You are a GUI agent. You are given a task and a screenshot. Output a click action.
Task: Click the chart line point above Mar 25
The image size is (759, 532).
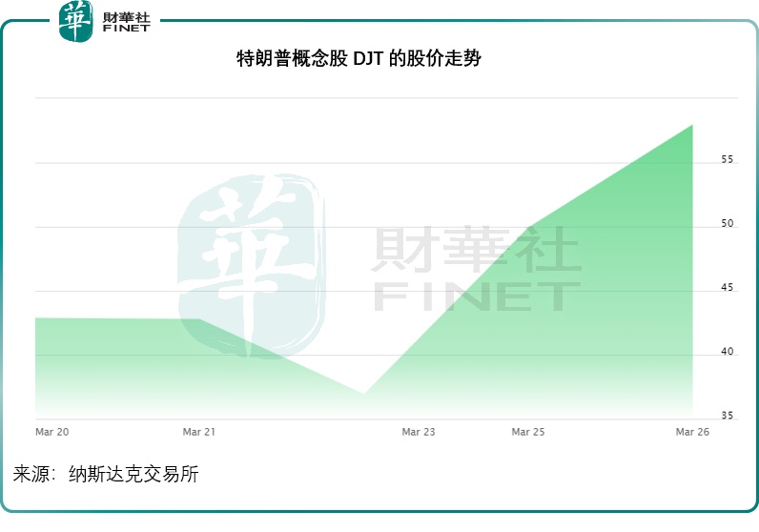coord(528,228)
